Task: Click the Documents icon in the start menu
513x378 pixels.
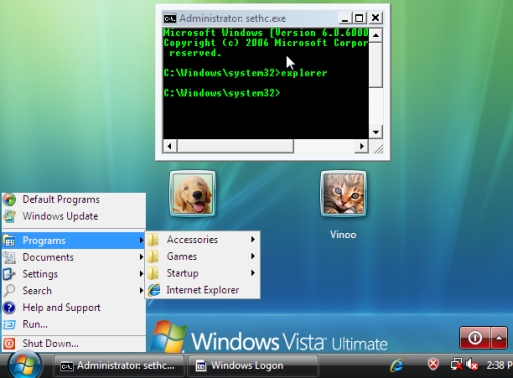Action: tap(9, 257)
